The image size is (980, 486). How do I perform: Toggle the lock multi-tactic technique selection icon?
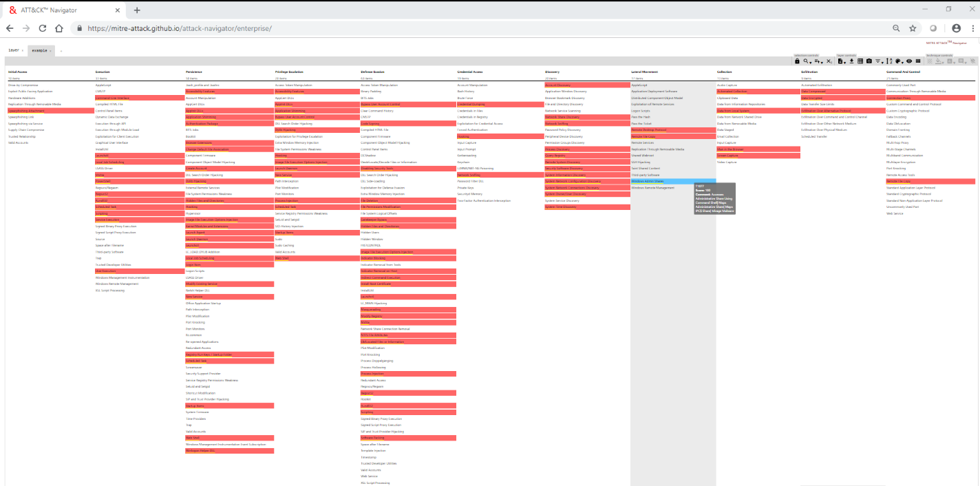pos(797,61)
